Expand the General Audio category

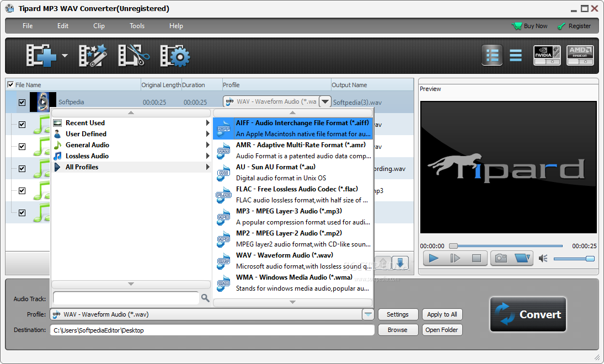131,145
